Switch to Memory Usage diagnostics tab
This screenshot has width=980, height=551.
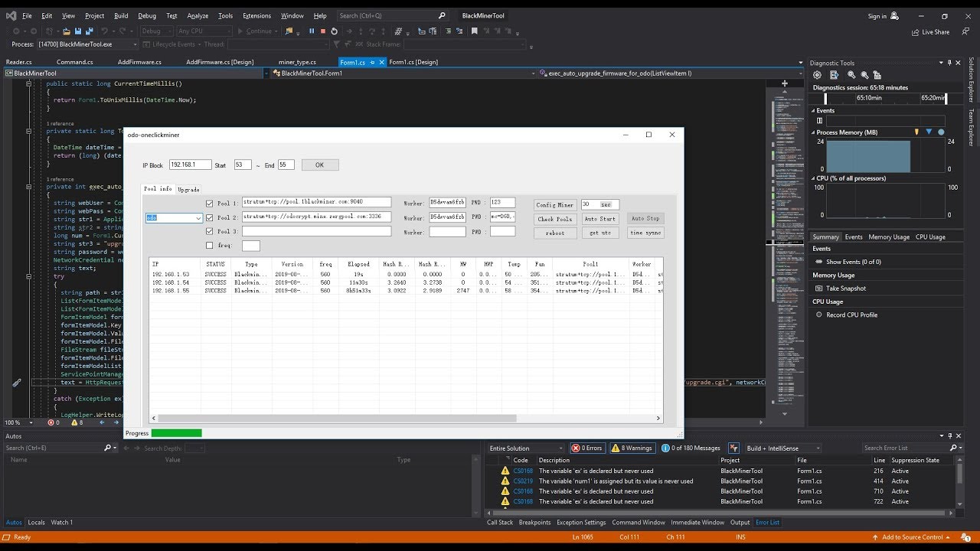(889, 236)
